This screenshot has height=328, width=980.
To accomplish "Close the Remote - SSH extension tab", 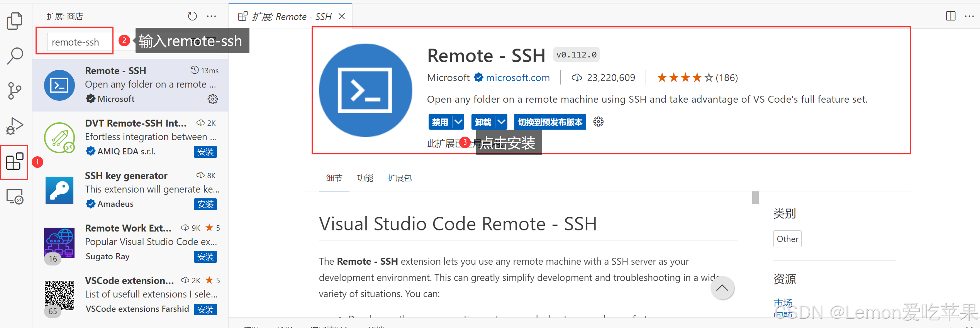I will click(342, 17).
